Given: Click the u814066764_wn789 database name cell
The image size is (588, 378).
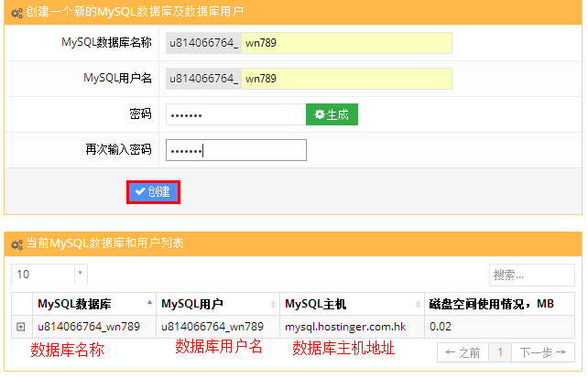Looking at the screenshot, I should [x=88, y=326].
